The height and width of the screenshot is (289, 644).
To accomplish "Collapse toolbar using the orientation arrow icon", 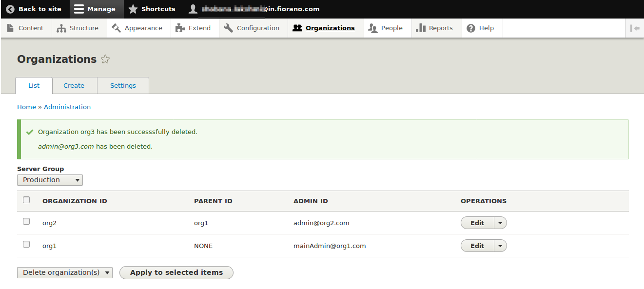I will (635, 28).
